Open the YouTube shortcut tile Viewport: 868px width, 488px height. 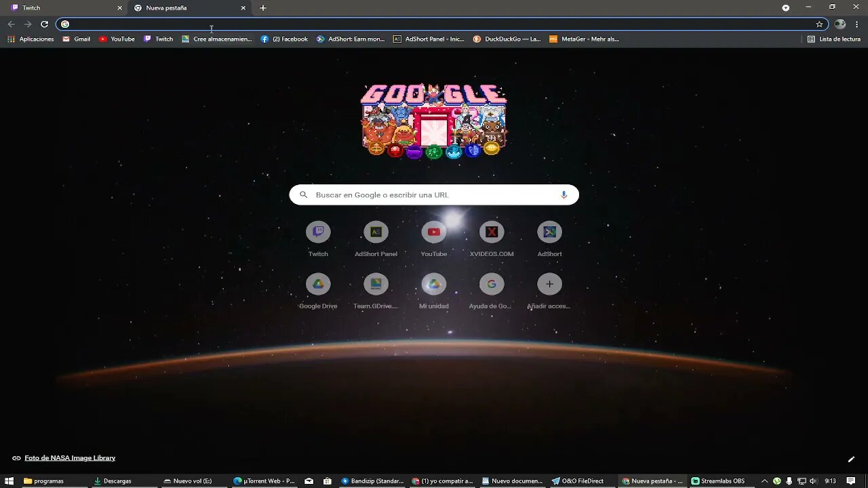click(x=434, y=239)
